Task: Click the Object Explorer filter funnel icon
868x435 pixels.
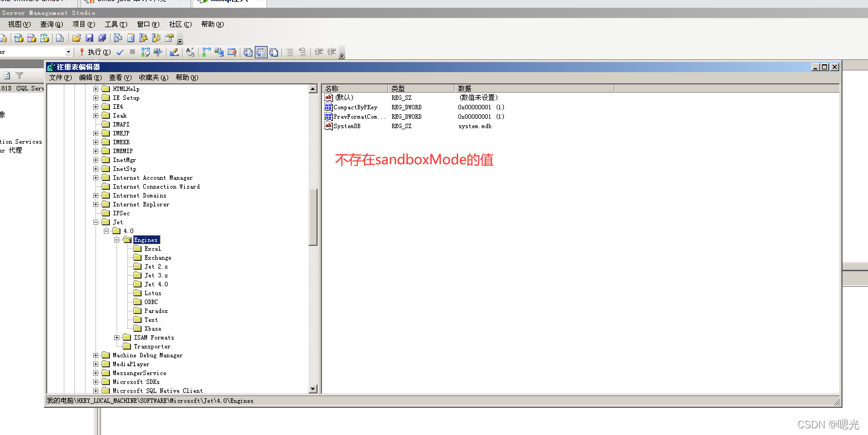Action: (x=19, y=75)
